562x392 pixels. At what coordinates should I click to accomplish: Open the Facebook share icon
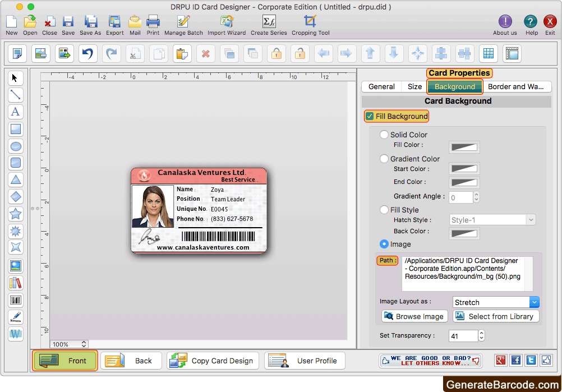point(516,359)
